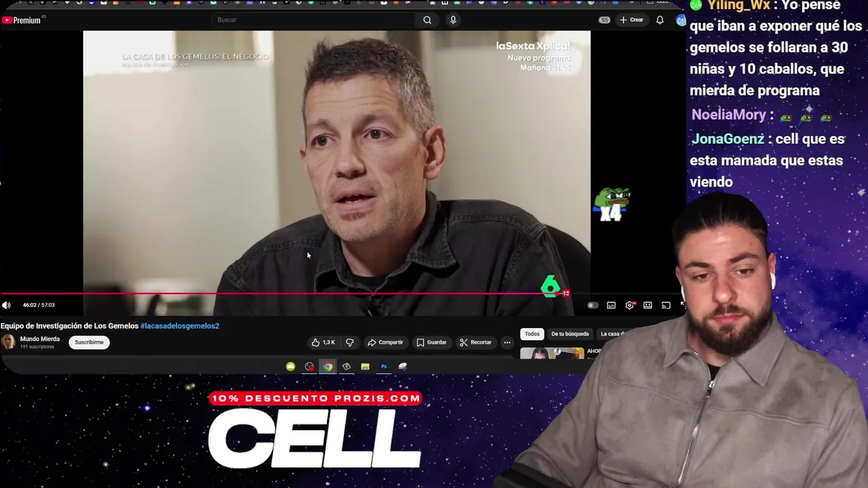The height and width of the screenshot is (488, 868).
Task: Switch to theater mode view
Action: (648, 306)
